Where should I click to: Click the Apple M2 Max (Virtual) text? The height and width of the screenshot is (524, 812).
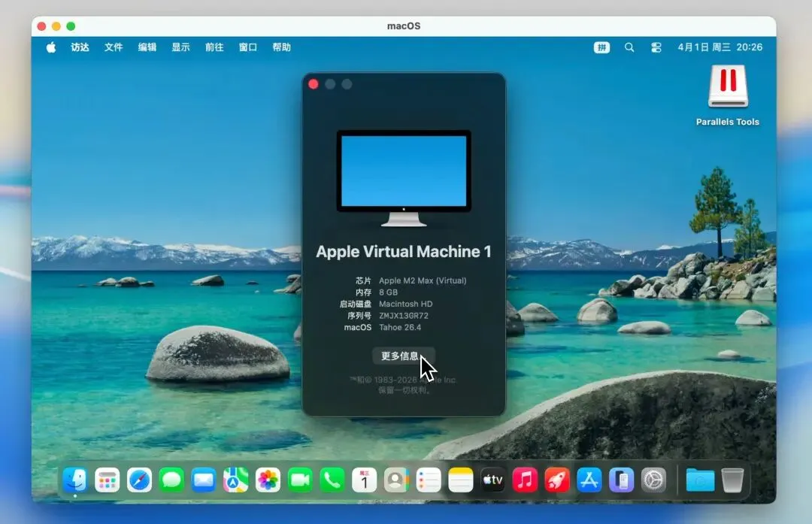423,280
